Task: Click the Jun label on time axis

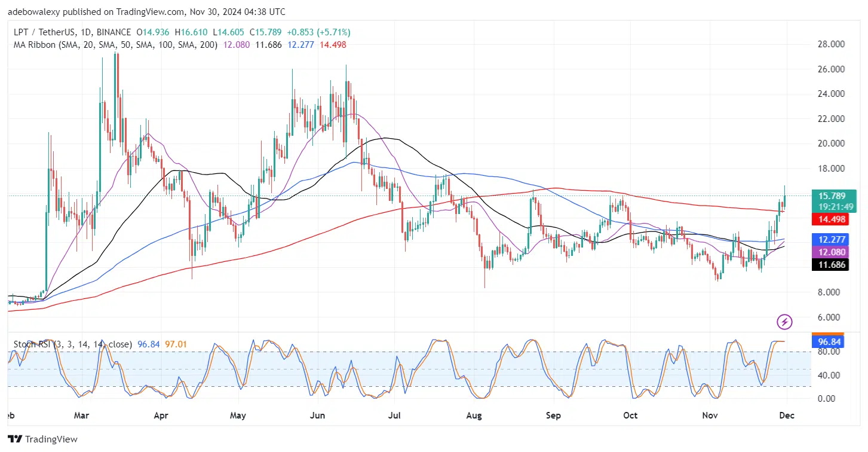Action: pyautogui.click(x=317, y=415)
